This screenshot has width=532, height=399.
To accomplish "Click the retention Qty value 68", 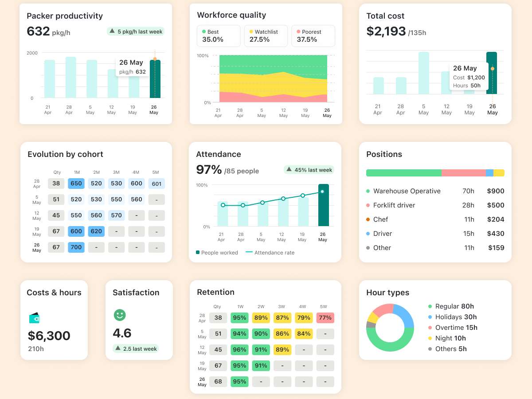I will (x=218, y=382).
